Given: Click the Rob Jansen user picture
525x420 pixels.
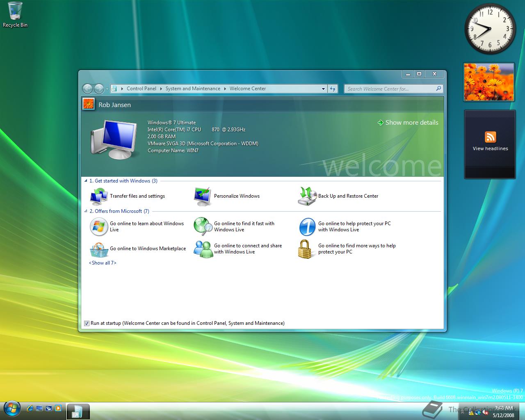Looking at the screenshot, I should tap(89, 104).
